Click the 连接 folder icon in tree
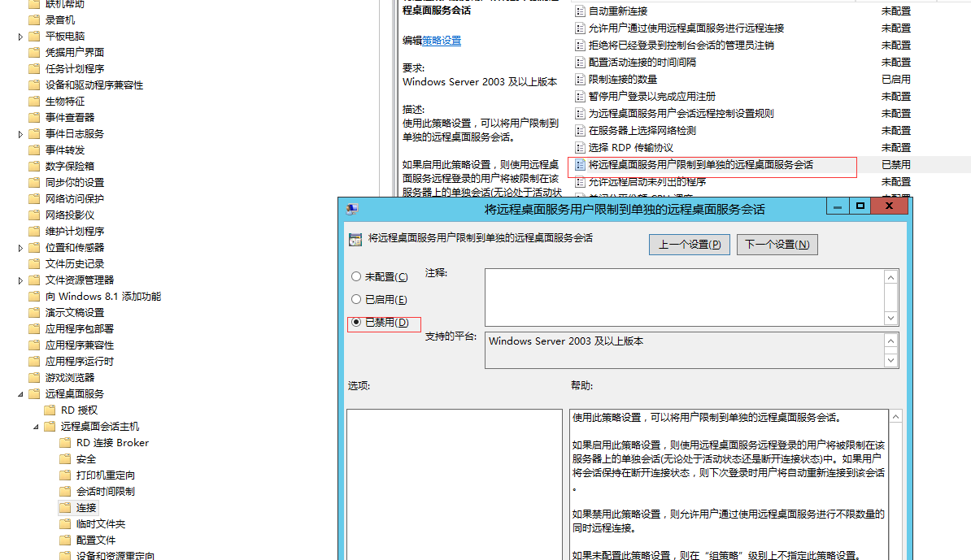This screenshot has width=971, height=560. (x=65, y=507)
